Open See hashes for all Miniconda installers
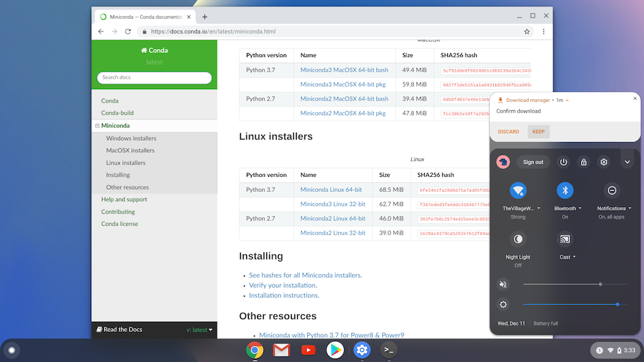The height and width of the screenshot is (362, 644). click(305, 276)
